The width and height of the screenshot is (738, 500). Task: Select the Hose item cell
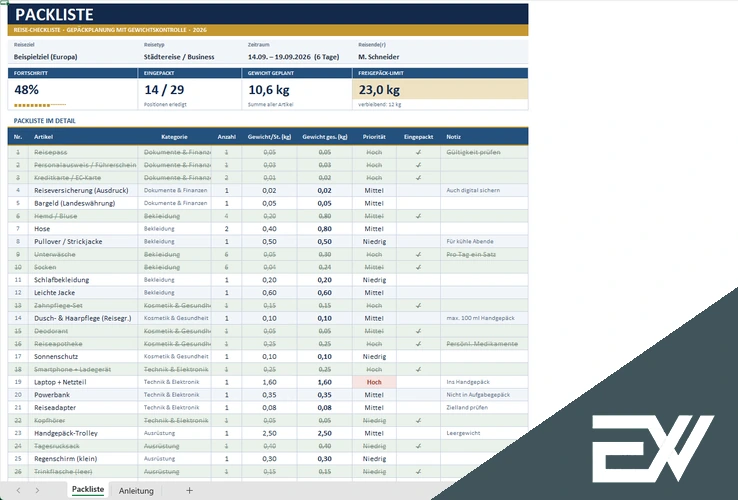coord(83,229)
